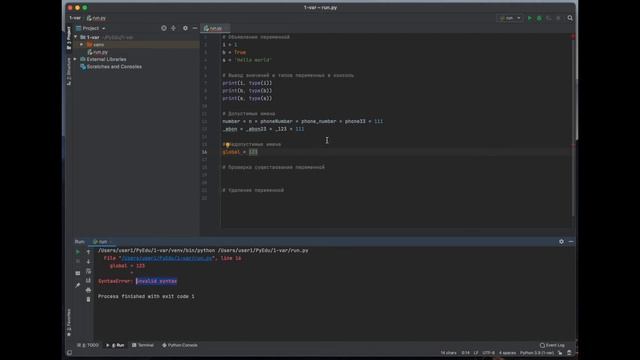Image resolution: width=640 pixels, height=360 pixels.
Task: Click highlighted 'invalid syntax' text in console
Action: pyautogui.click(x=156, y=281)
